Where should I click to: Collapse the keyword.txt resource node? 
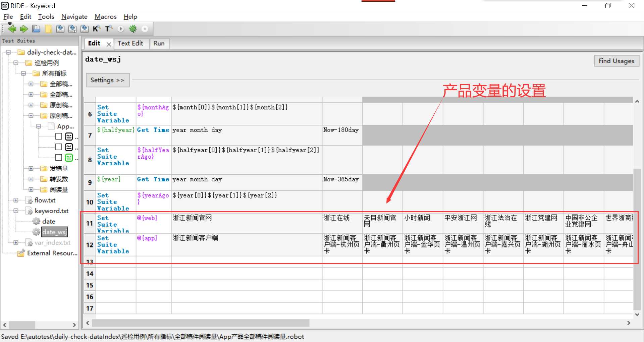pyautogui.click(x=16, y=211)
